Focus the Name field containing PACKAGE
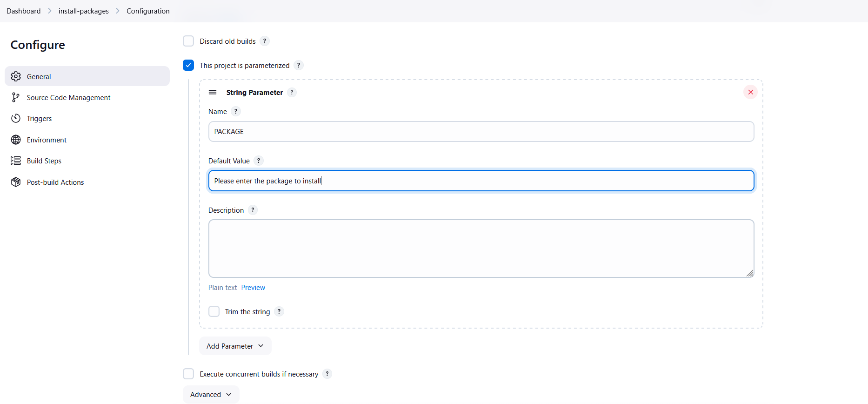 (481, 132)
